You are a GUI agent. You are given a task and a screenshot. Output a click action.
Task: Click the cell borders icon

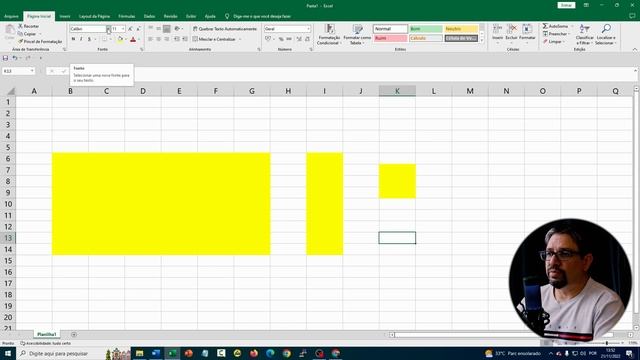[104, 39]
